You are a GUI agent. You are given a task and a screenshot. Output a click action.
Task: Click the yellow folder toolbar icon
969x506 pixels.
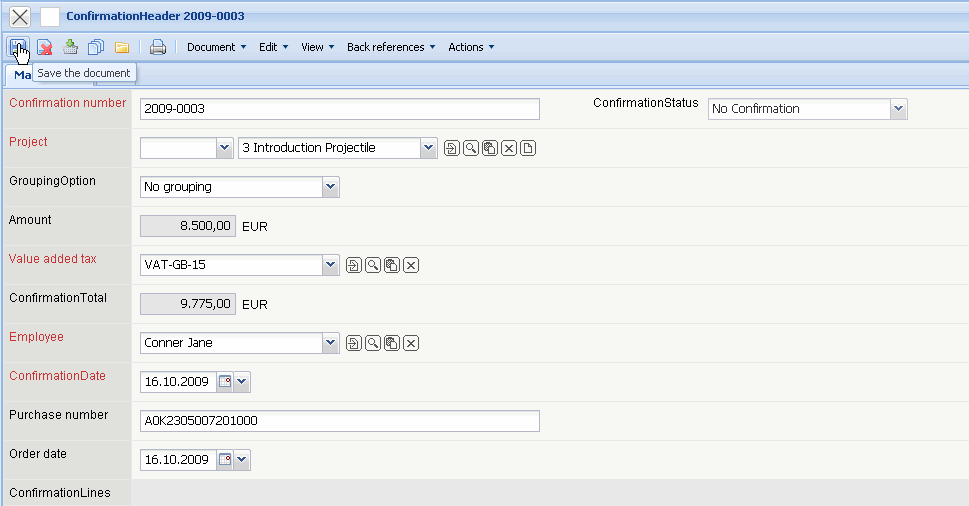(x=122, y=47)
